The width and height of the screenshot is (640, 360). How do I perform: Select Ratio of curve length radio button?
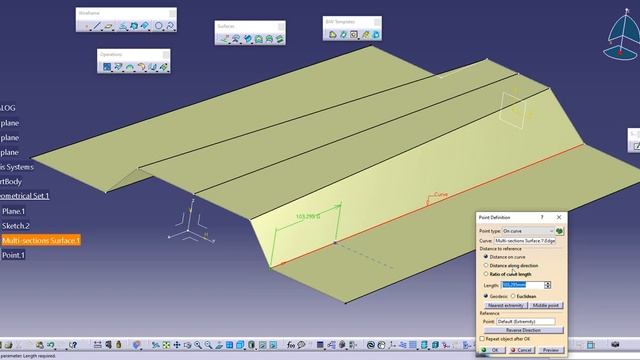(x=486, y=274)
